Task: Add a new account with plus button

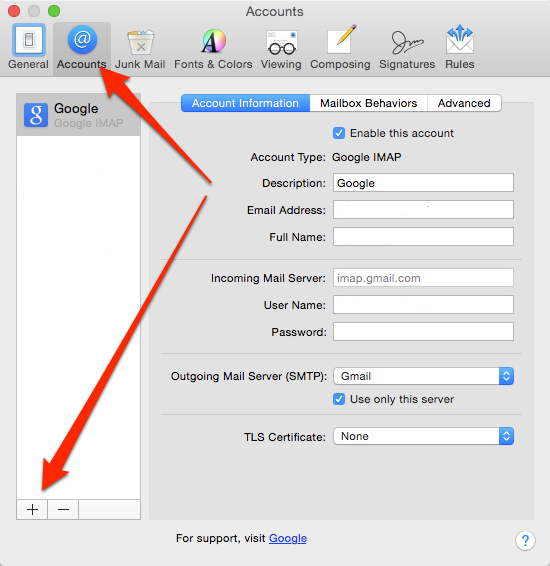Action: click(x=32, y=509)
